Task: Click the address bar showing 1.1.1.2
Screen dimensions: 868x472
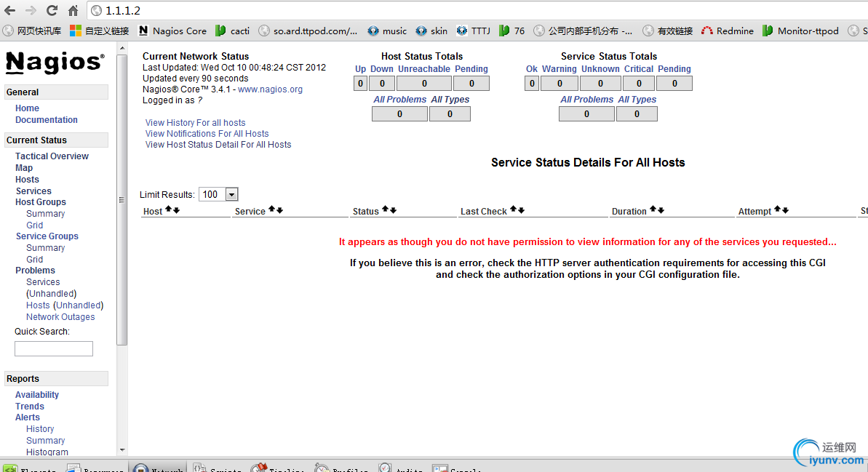Action: (479, 10)
